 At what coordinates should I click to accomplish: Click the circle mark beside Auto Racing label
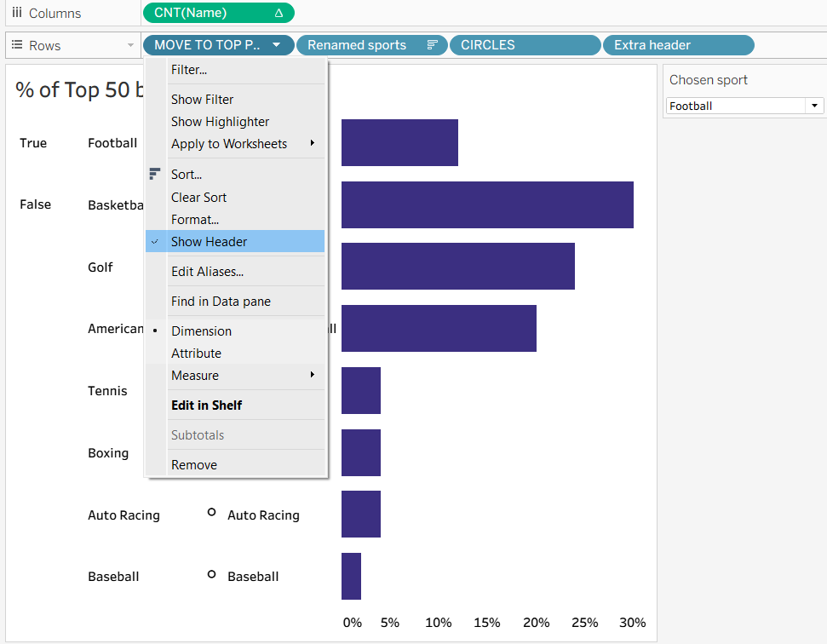click(x=211, y=512)
